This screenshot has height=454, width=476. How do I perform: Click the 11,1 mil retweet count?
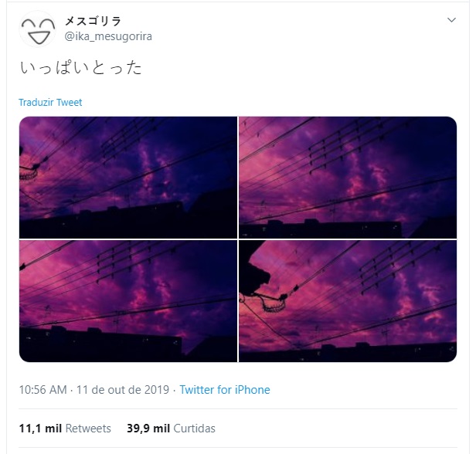pyautogui.click(x=40, y=429)
